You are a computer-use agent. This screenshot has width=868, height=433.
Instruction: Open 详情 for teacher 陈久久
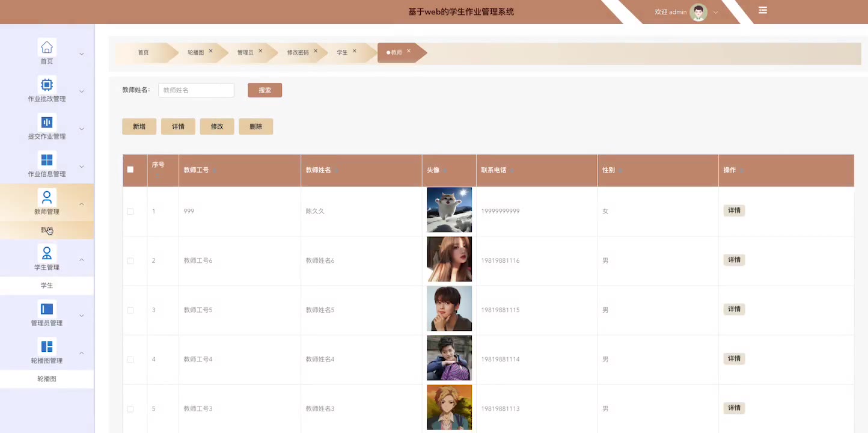[734, 210]
